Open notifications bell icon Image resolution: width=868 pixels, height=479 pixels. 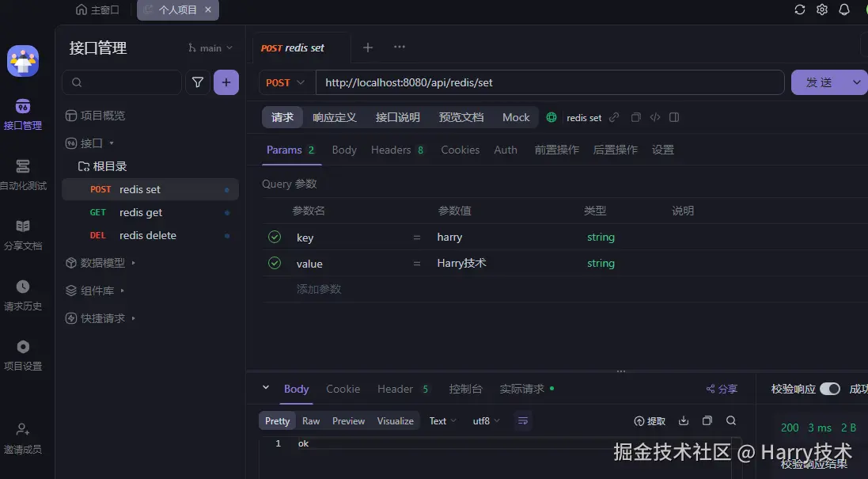(844, 10)
